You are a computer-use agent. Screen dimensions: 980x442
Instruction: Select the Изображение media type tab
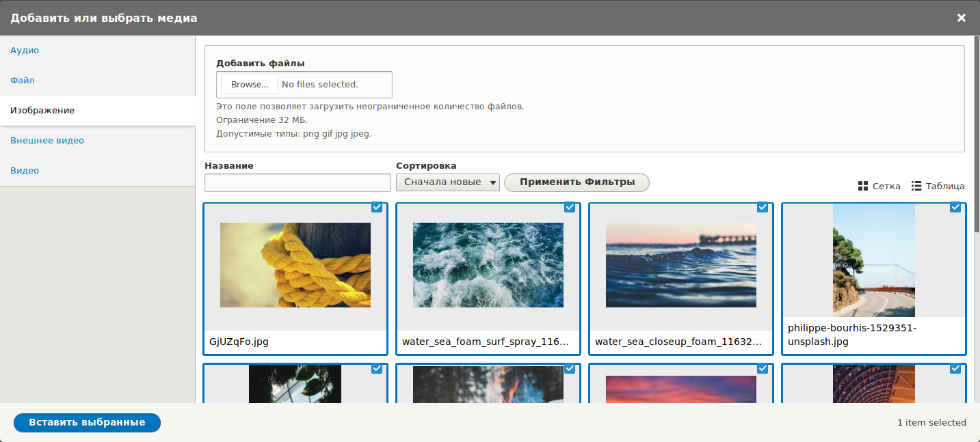98,111
